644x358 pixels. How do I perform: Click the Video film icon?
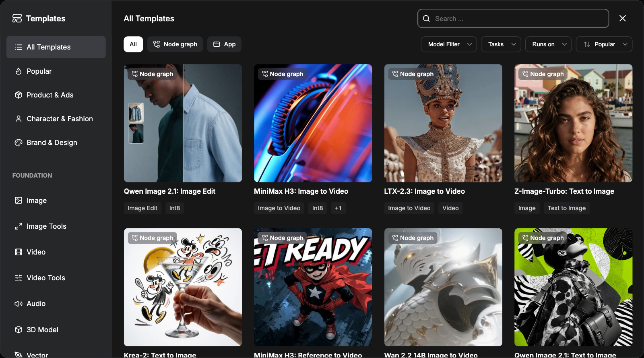(x=19, y=252)
